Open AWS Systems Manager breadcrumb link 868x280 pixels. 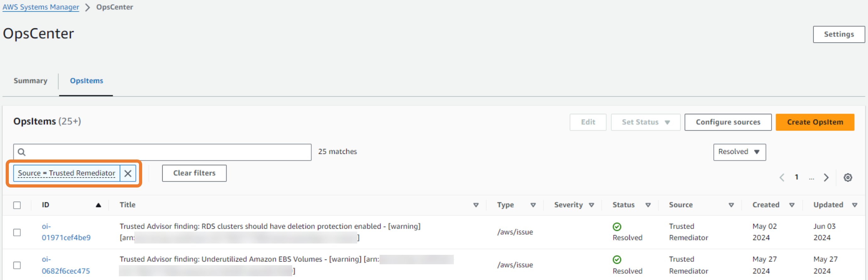pos(41,7)
